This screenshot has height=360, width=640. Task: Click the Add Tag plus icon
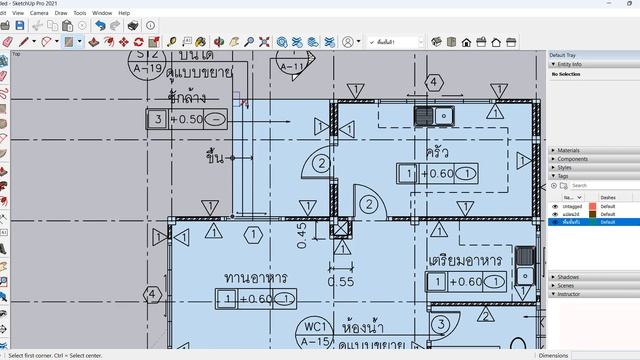[554, 186]
